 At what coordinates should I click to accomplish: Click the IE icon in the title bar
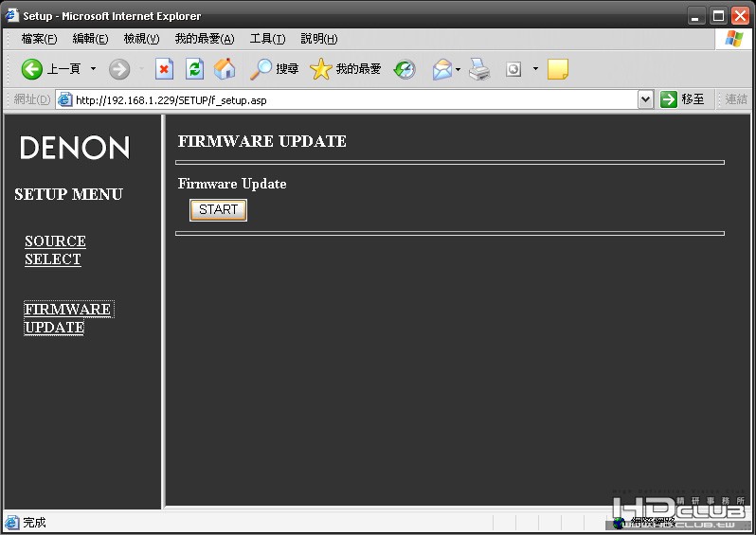point(12,15)
